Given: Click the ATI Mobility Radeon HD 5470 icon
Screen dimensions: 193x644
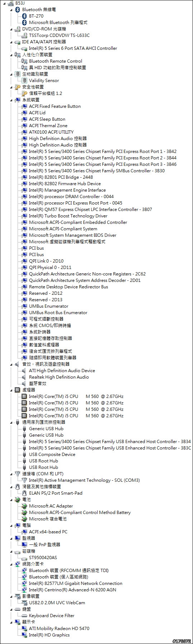Looking at the screenshot, I should 24,629.
